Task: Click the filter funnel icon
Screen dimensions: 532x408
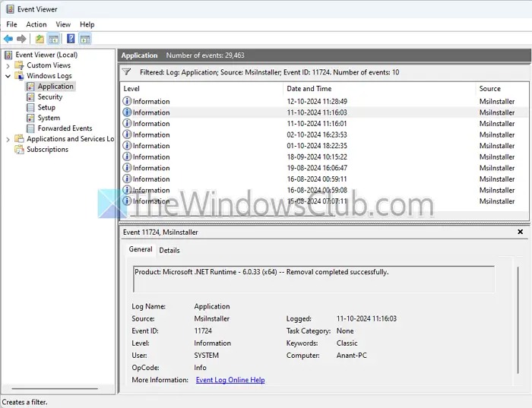Action: click(x=127, y=72)
